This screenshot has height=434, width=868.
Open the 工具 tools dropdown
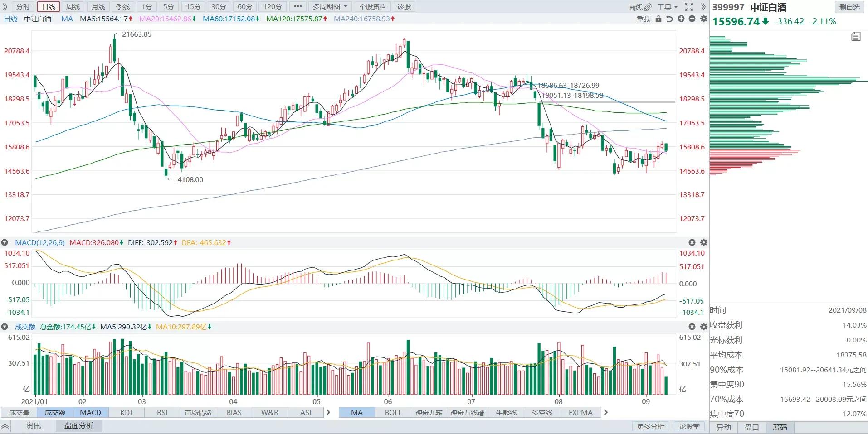[668, 7]
